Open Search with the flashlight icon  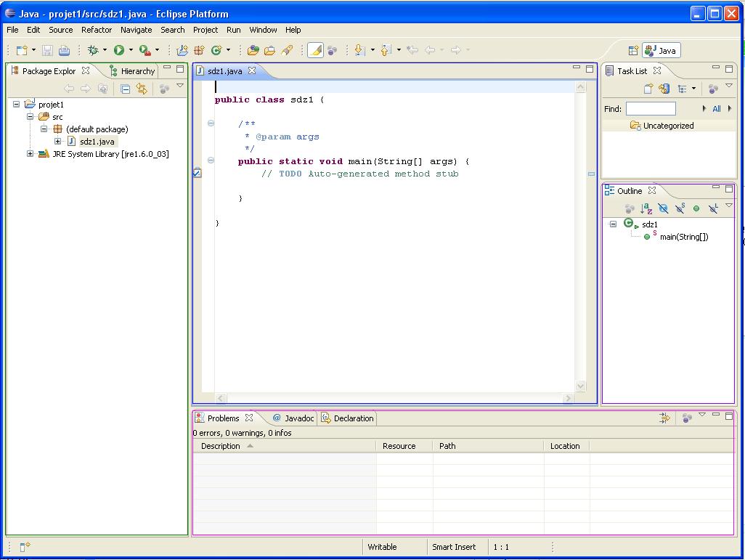[287, 50]
